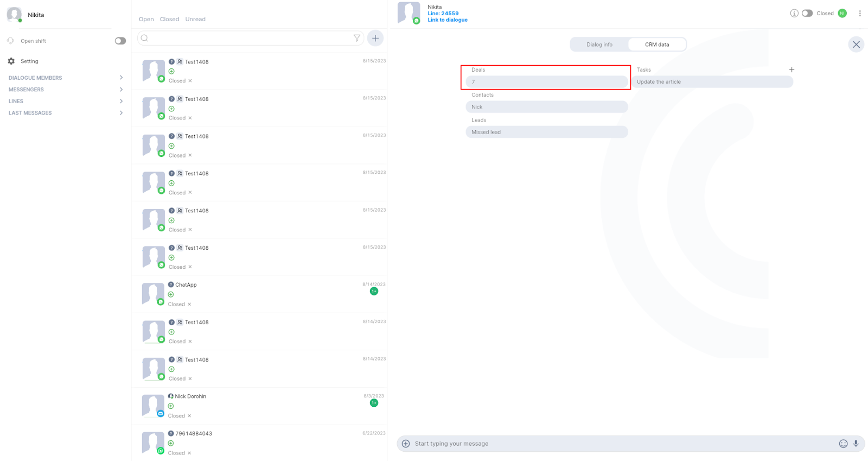Click the microphone voice message icon

click(x=856, y=444)
